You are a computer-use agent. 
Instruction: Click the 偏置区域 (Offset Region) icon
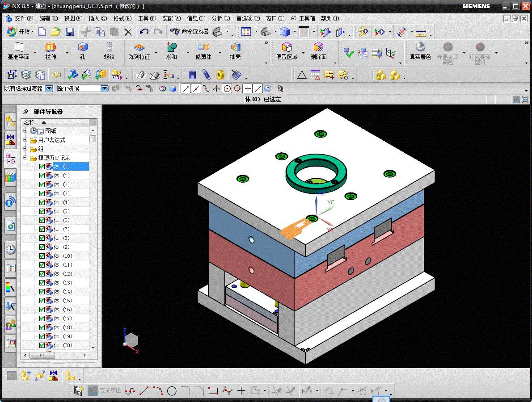tap(287, 47)
